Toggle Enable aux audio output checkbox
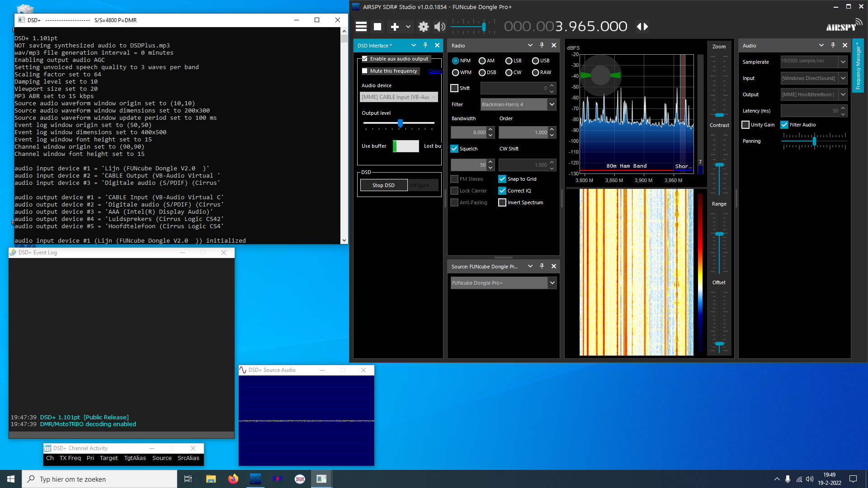Viewport: 868px width, 488px height. tap(365, 59)
